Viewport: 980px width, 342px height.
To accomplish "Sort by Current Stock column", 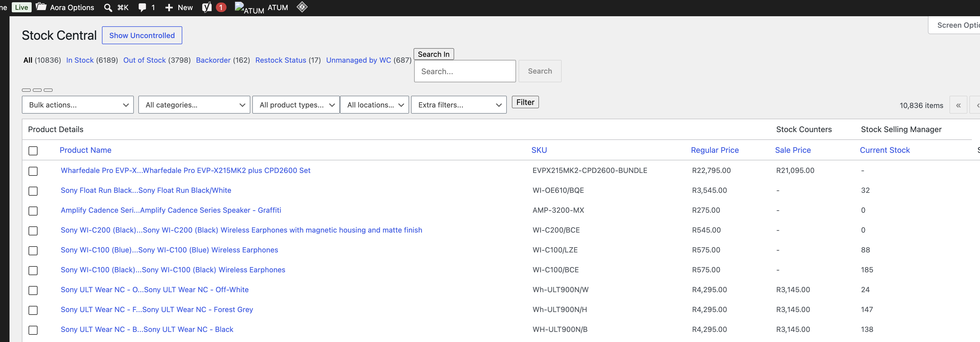I will (885, 150).
